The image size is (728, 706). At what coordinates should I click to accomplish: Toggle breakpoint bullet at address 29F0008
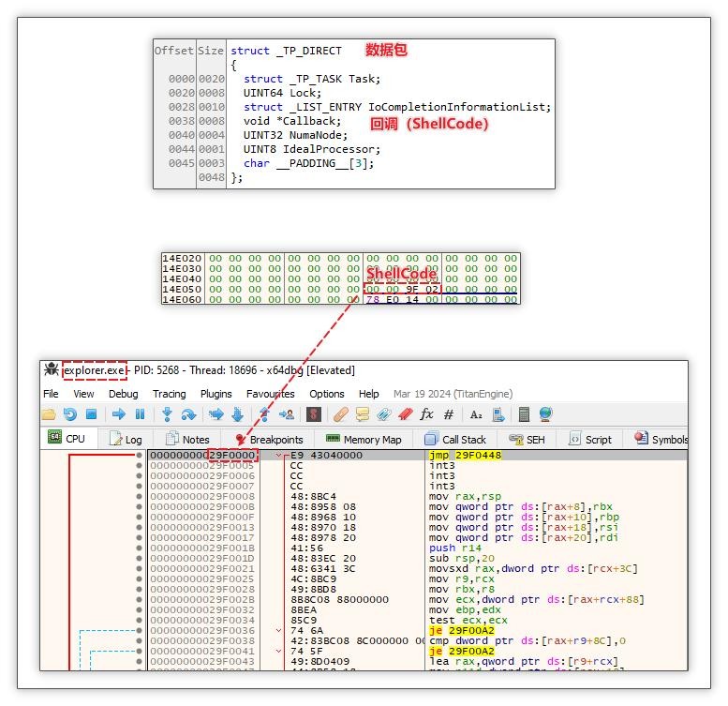coord(139,497)
